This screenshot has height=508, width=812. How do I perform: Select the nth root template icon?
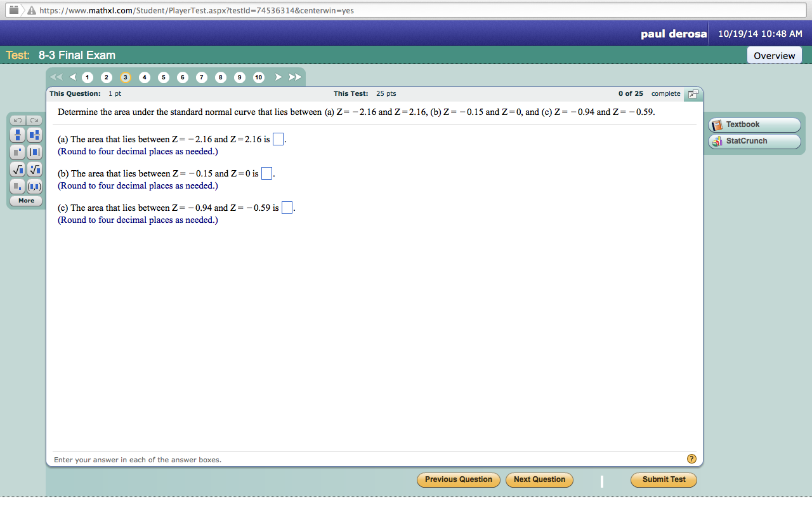point(34,170)
